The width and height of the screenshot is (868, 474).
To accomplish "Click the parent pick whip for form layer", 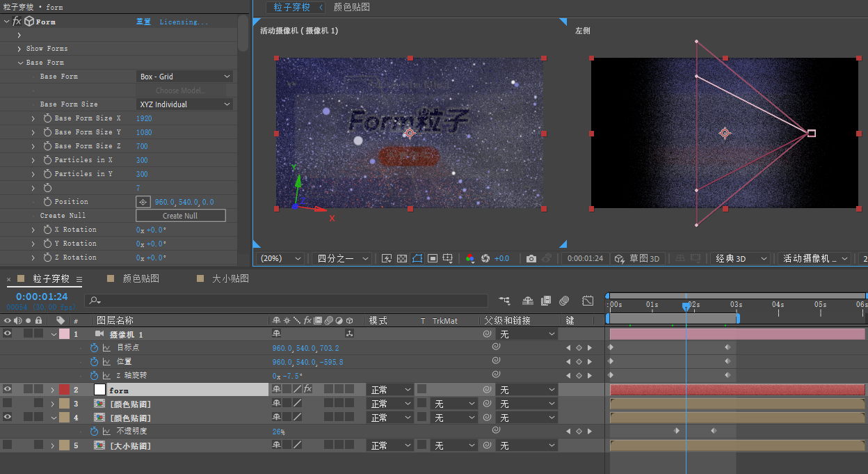I will pos(487,390).
